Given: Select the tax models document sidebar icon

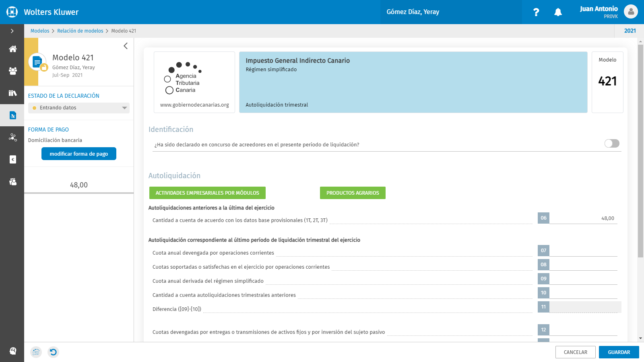Looking at the screenshot, I should (x=12, y=115).
